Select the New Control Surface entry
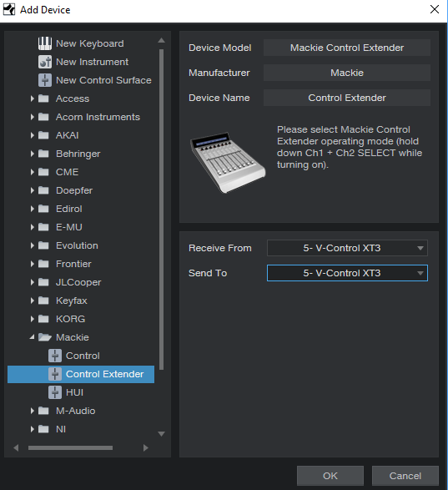 (103, 80)
